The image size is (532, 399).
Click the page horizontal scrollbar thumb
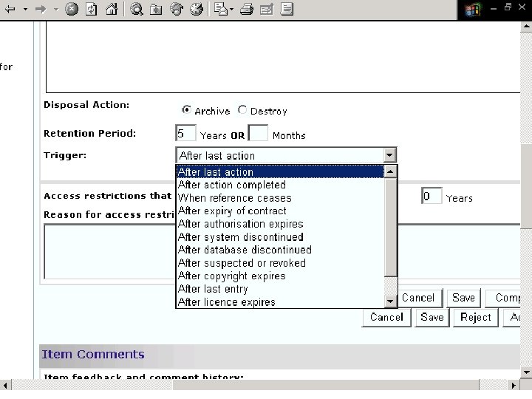326,385
